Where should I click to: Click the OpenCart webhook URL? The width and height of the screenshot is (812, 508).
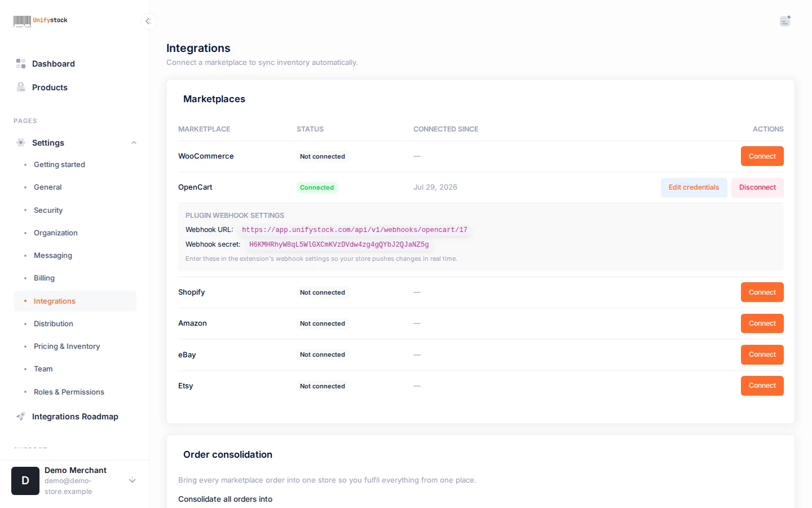point(355,230)
